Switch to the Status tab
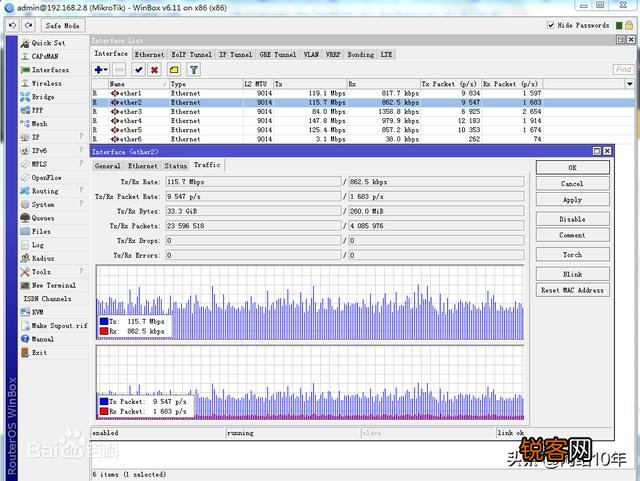Screen dimensions: 640x481 click(175, 166)
